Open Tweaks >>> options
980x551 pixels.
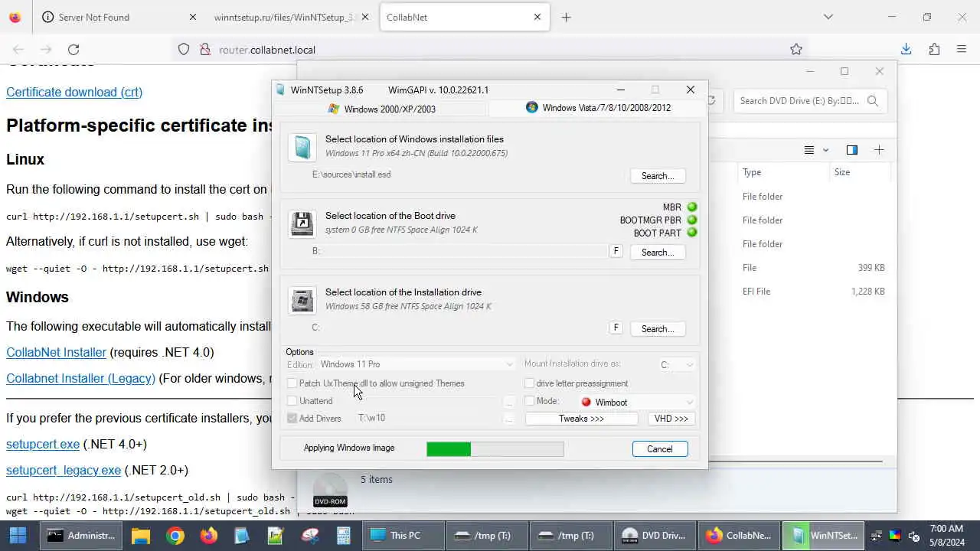click(581, 419)
